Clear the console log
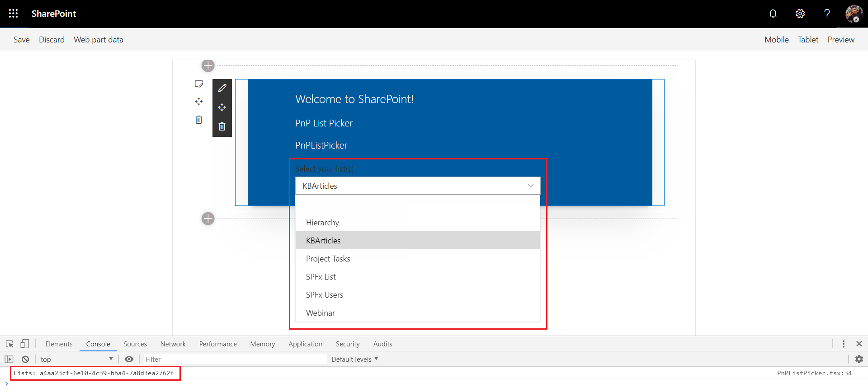The height and width of the screenshot is (392, 868). coord(25,359)
